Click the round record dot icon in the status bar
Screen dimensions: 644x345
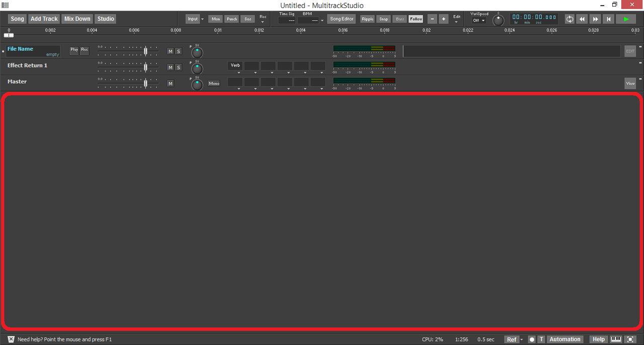coord(532,339)
